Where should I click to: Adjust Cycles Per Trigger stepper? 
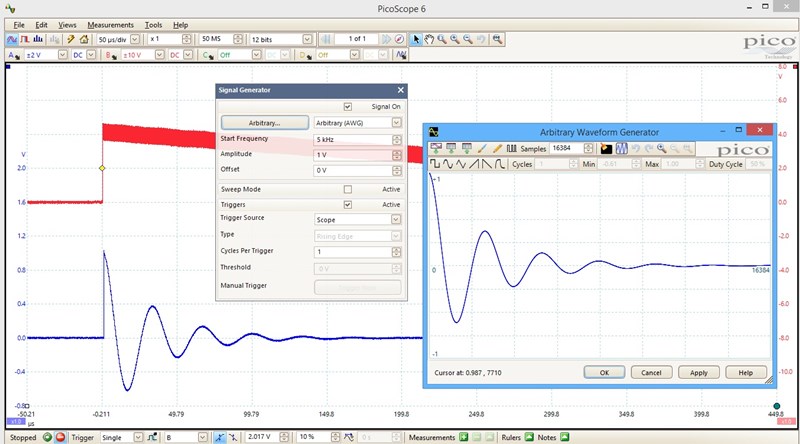click(396, 252)
